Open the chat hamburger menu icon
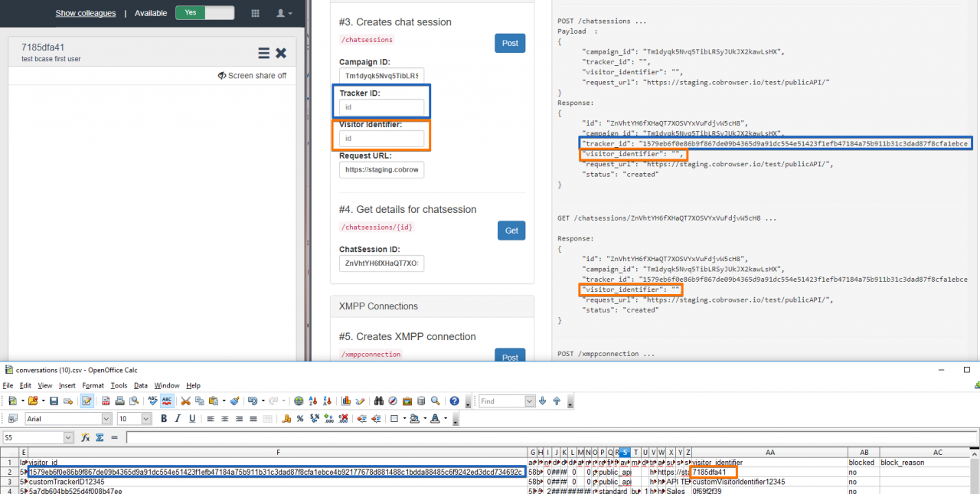This screenshot has height=494, width=980. (263, 53)
